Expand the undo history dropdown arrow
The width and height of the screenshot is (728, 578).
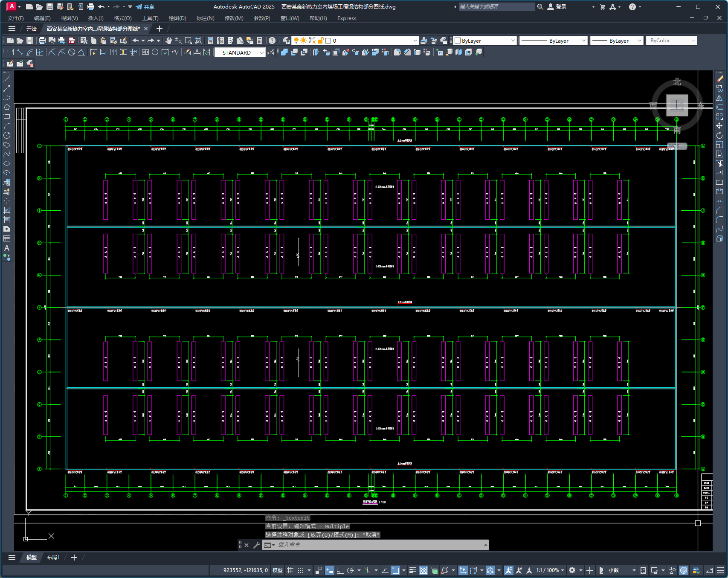(143, 41)
